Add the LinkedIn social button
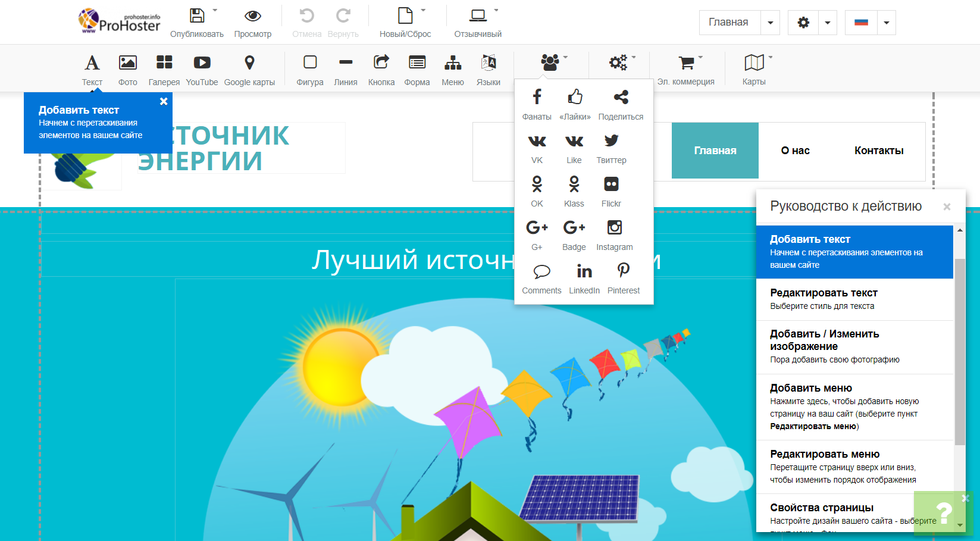Screen dimensions: 980x541 (584, 271)
